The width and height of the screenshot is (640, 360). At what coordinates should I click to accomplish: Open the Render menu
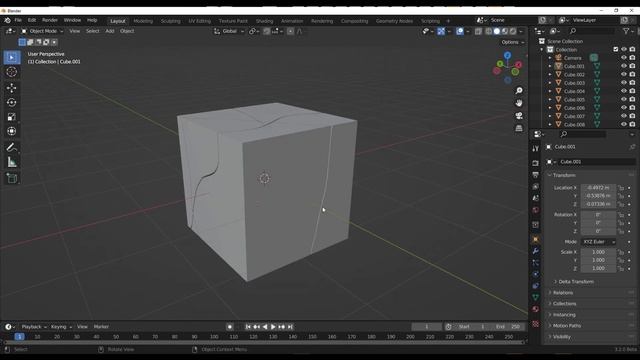(x=50, y=20)
